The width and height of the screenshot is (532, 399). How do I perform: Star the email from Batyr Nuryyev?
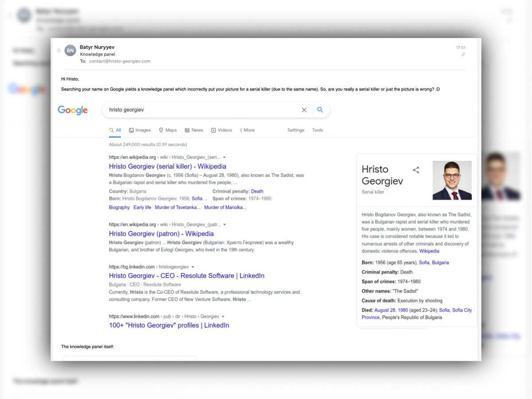[59, 50]
